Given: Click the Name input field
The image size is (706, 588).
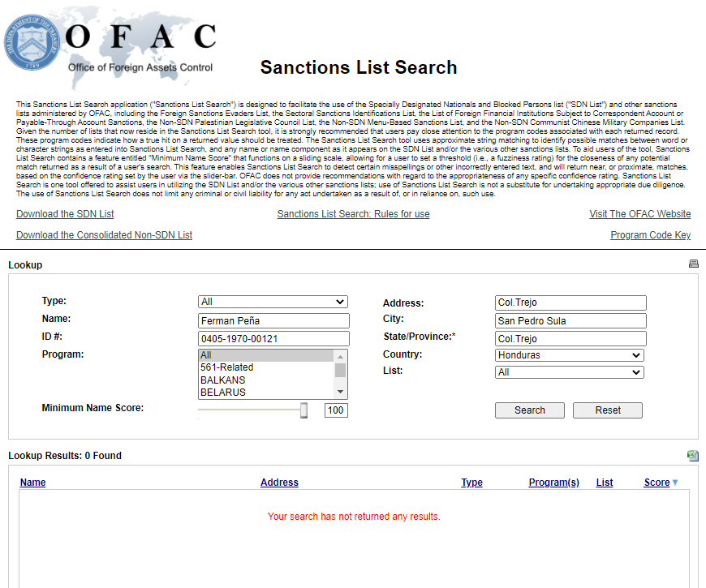Looking at the screenshot, I should click(273, 320).
